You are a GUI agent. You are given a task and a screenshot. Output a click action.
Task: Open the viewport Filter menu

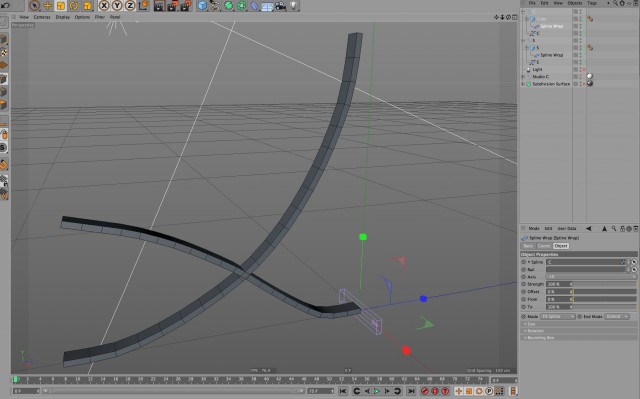point(100,17)
